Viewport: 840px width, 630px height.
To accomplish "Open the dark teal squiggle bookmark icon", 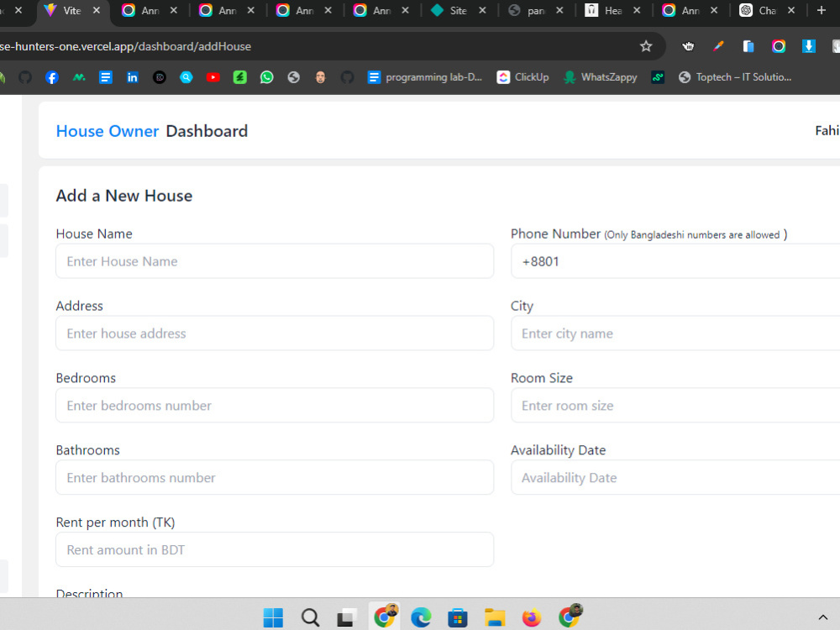I will click(x=658, y=77).
